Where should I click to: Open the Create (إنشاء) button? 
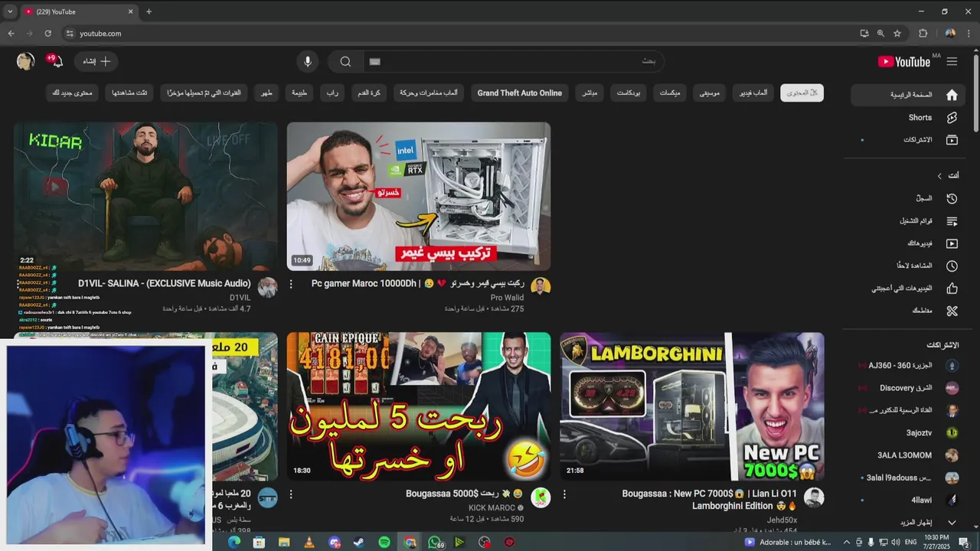(96, 61)
